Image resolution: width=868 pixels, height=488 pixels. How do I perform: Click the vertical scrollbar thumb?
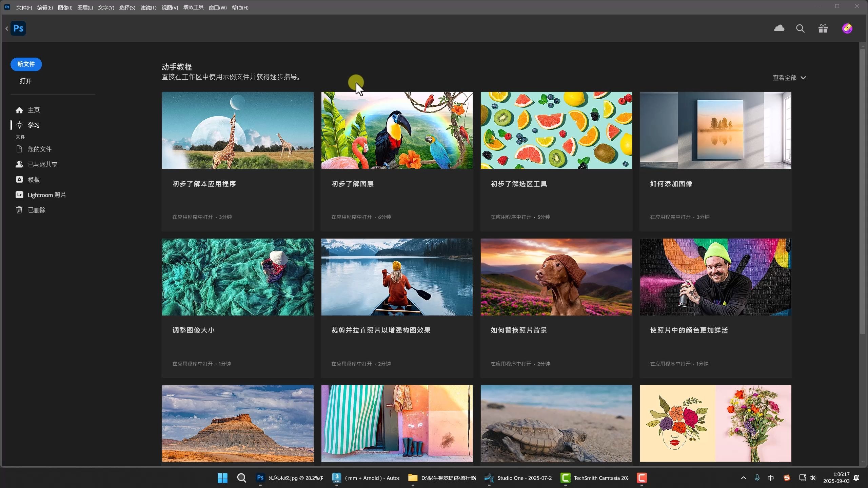pyautogui.click(x=863, y=191)
